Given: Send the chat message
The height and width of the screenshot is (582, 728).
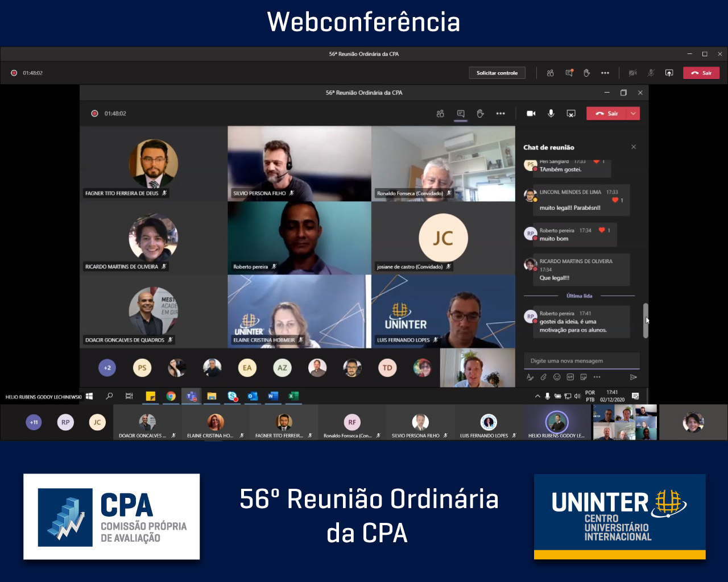Looking at the screenshot, I should click(x=634, y=377).
